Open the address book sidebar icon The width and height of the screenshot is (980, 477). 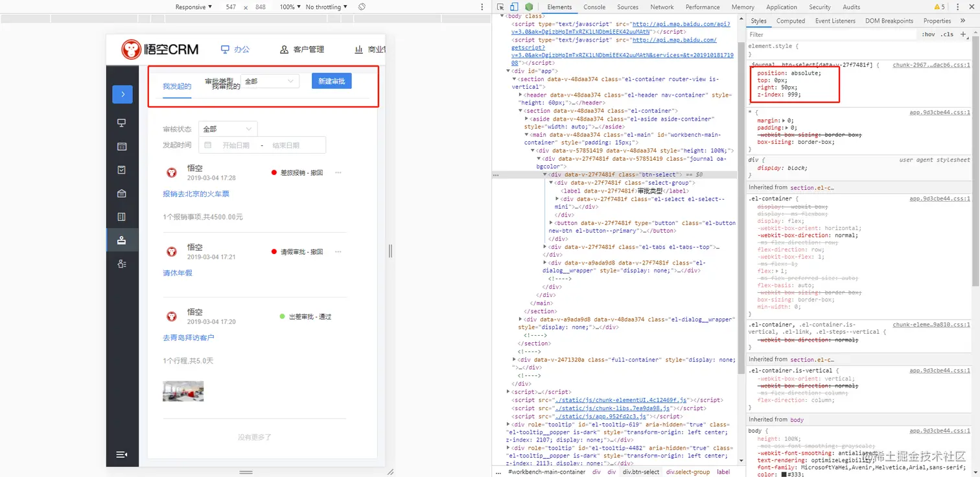(x=122, y=264)
